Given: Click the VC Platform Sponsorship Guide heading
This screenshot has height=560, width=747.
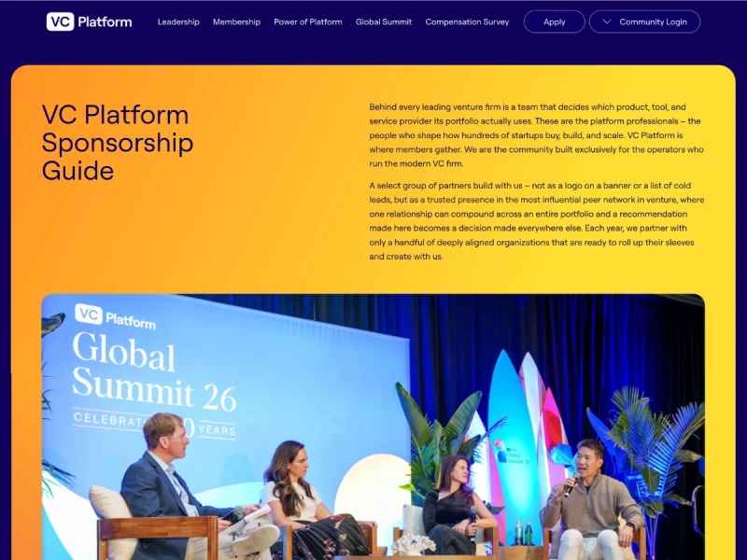Looking at the screenshot, I should pos(118,143).
